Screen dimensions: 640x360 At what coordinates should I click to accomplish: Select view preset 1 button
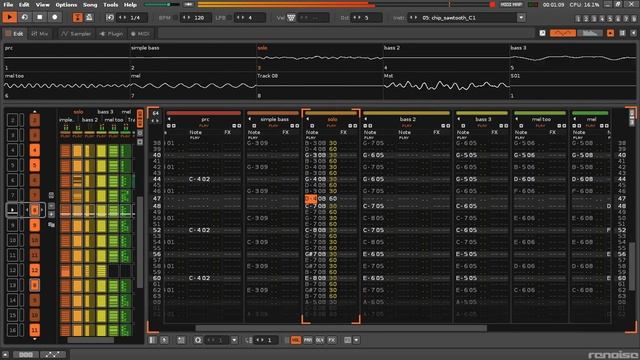pyautogui.click(x=578, y=18)
